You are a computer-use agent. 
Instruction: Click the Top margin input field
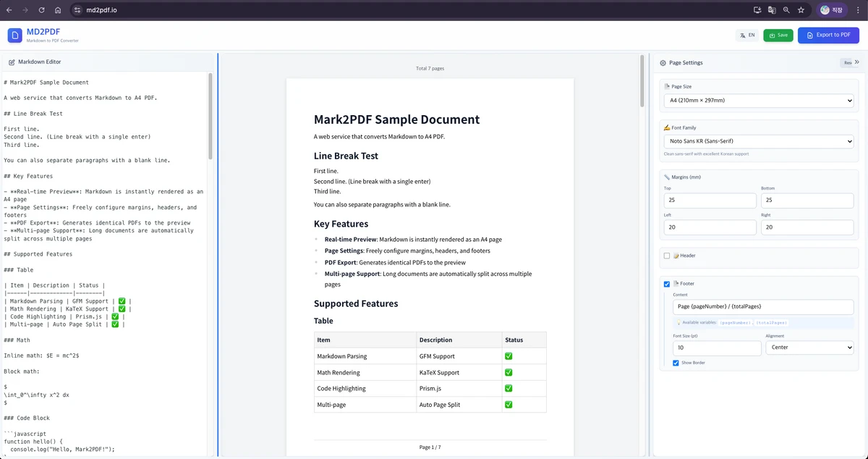(710, 200)
